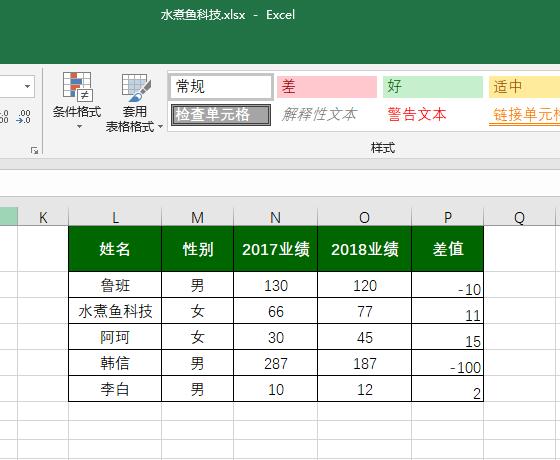Viewport: 560px width, 460px height.
Task: Select column K header
Action: 43,217
